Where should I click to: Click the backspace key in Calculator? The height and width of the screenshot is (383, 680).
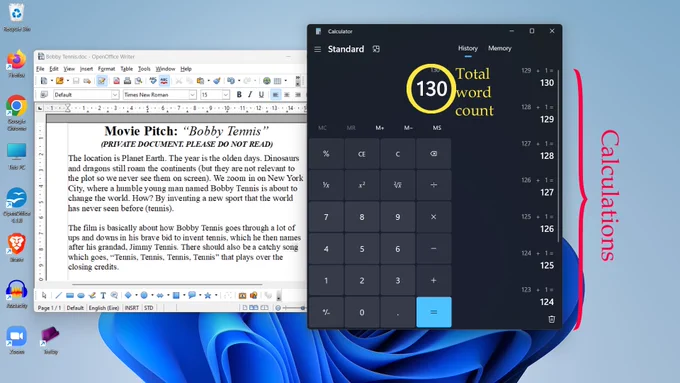tap(433, 154)
